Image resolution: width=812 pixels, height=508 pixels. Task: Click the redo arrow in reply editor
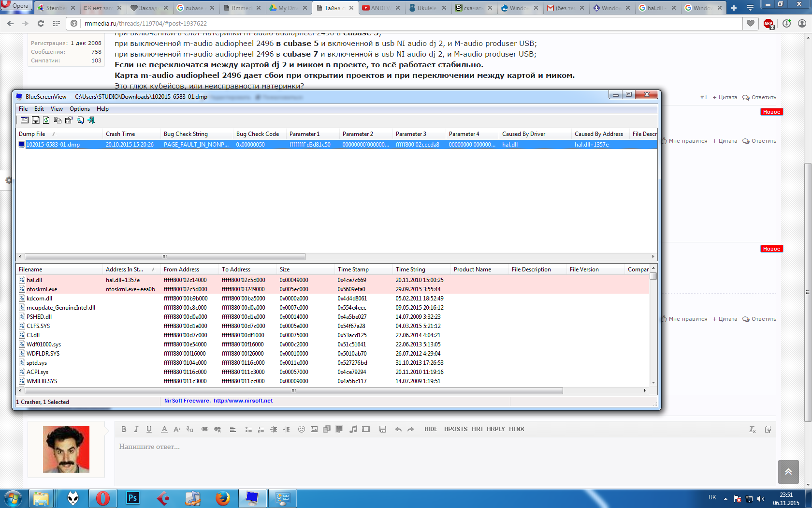tap(411, 429)
